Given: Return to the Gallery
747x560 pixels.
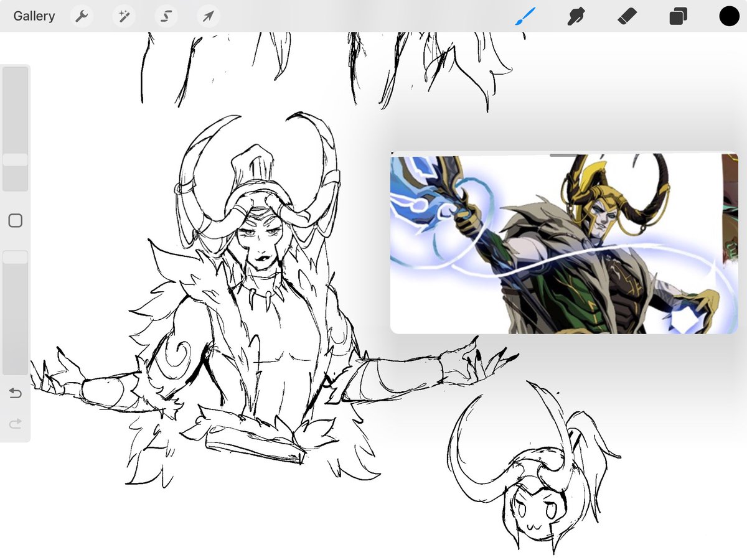Looking at the screenshot, I should click(x=34, y=16).
